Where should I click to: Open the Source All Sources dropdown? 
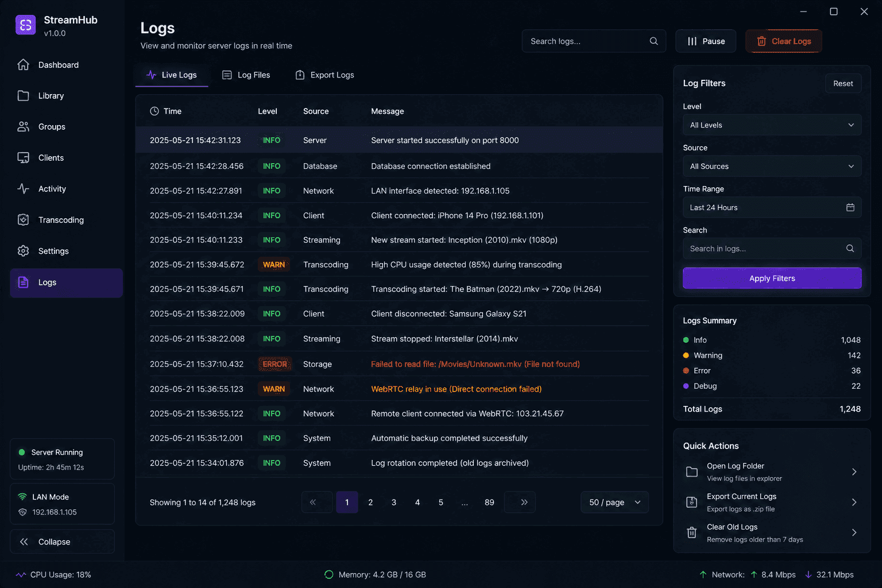click(772, 167)
